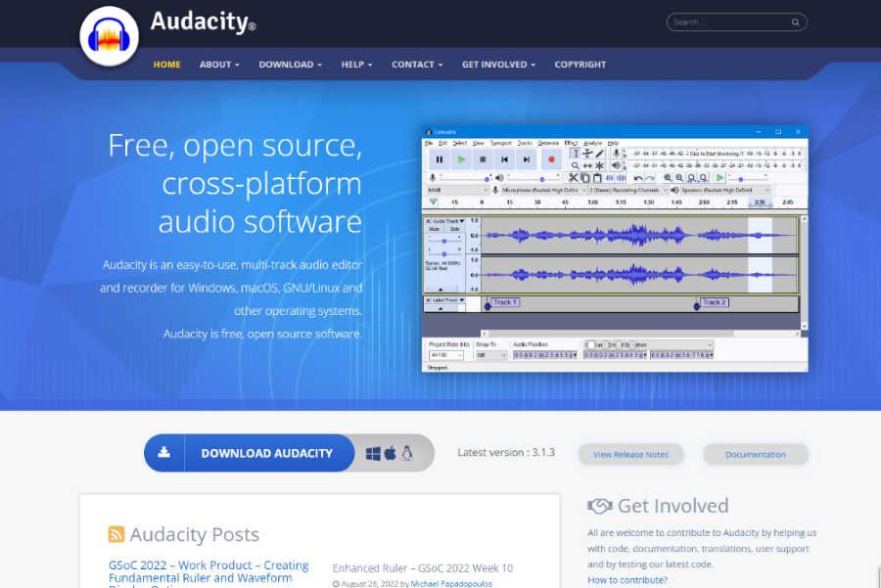Viewport: 881px width, 588px height.
Task: Open the MME audio host dropdown
Action: [x=458, y=191]
